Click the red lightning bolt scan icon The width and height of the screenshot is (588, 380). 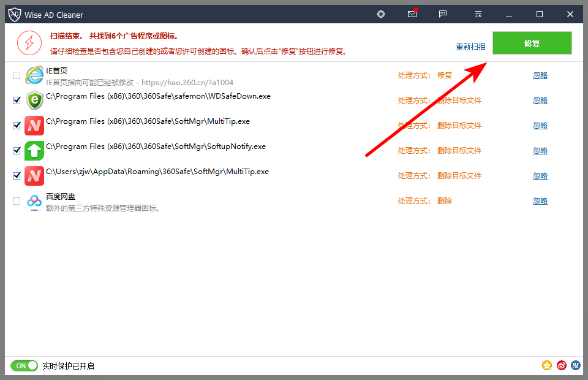[x=29, y=43]
